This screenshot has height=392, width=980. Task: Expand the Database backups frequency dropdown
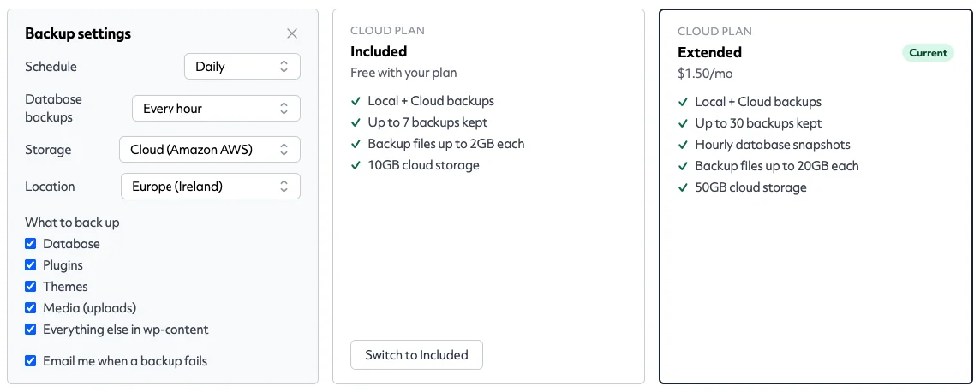(216, 108)
